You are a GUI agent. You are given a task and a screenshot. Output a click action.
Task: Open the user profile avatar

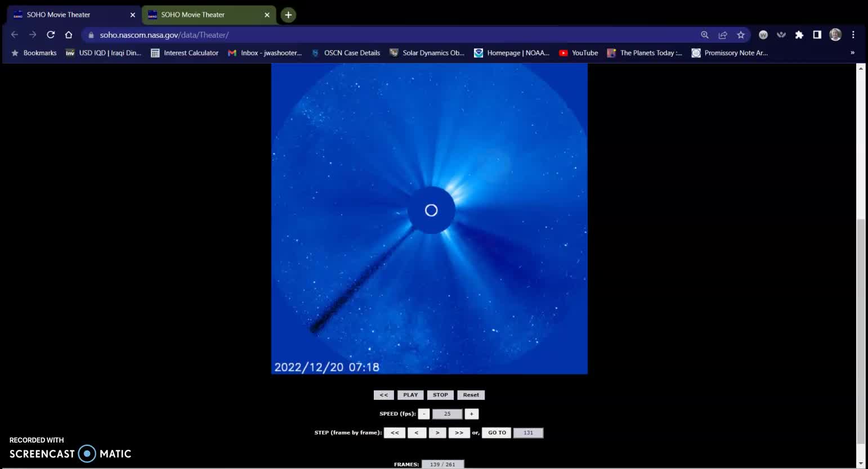point(835,35)
